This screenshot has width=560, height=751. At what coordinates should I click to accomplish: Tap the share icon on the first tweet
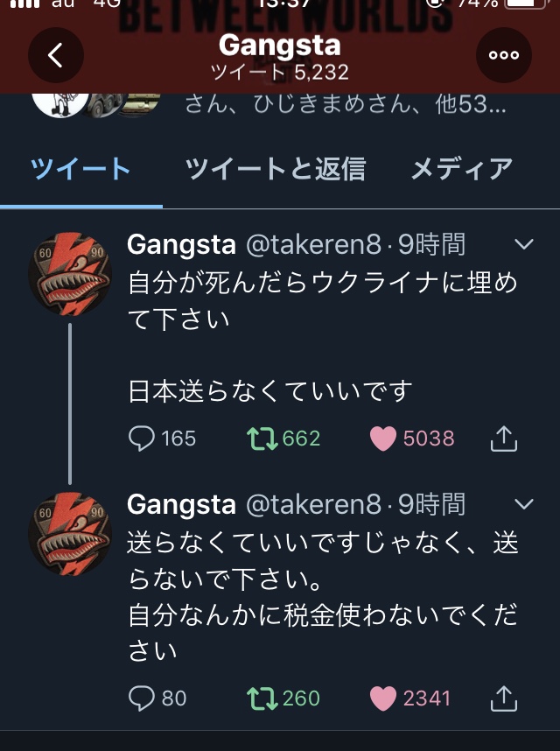pyautogui.click(x=503, y=439)
